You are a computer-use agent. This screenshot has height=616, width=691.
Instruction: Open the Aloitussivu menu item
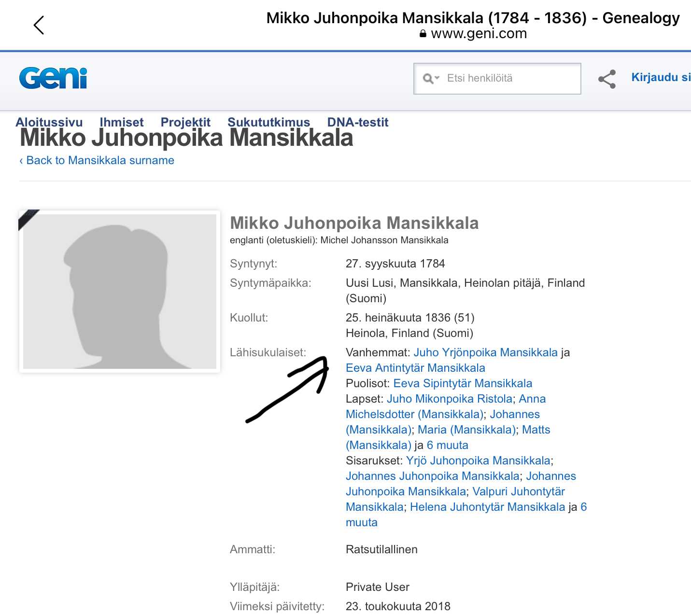(x=49, y=122)
